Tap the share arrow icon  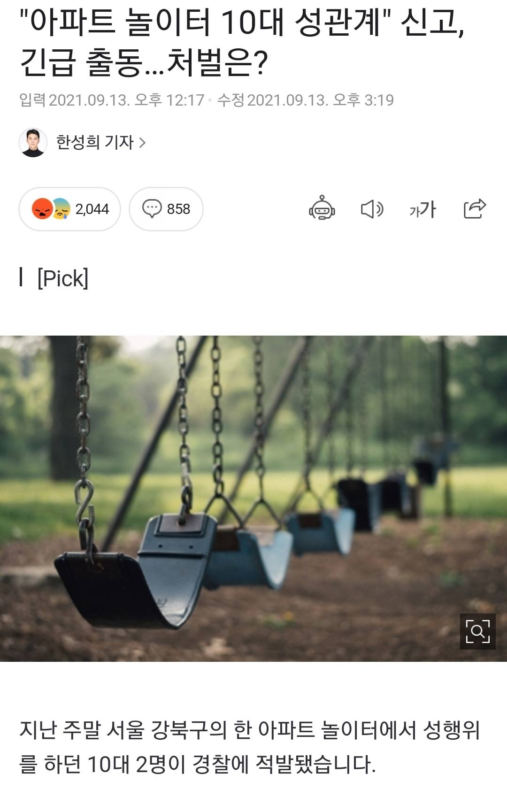(474, 209)
